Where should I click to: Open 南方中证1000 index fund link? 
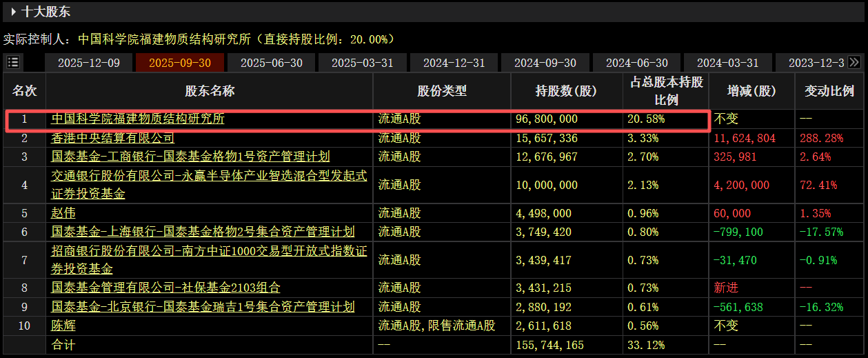pyautogui.click(x=209, y=260)
